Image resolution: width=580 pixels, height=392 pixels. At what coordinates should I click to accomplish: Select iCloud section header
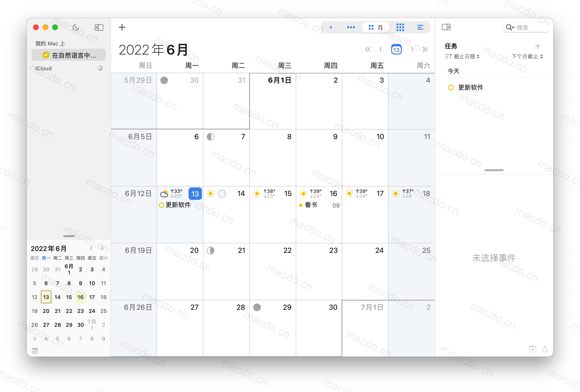[x=43, y=68]
